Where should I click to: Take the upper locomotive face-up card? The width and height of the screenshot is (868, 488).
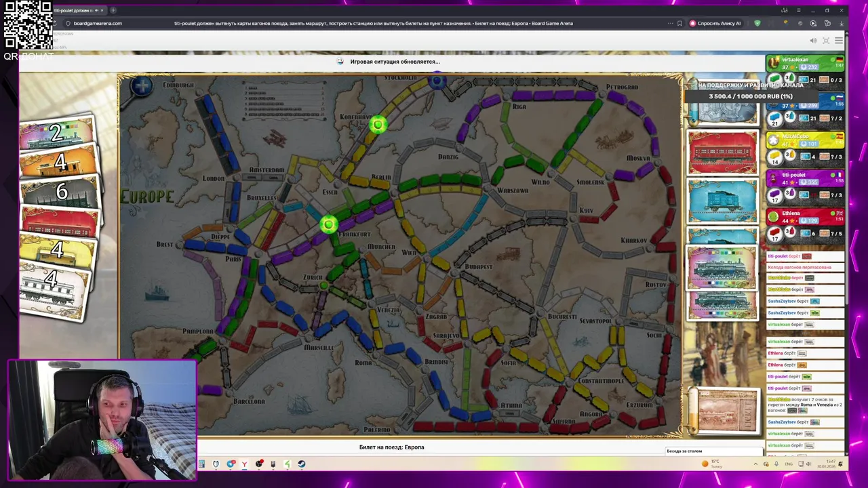coord(722,268)
